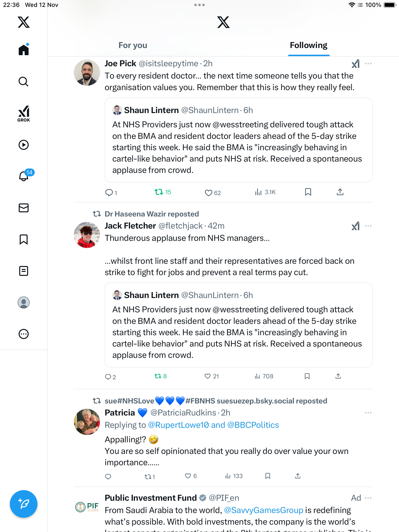
Task: Select the Following tab
Action: tap(309, 45)
